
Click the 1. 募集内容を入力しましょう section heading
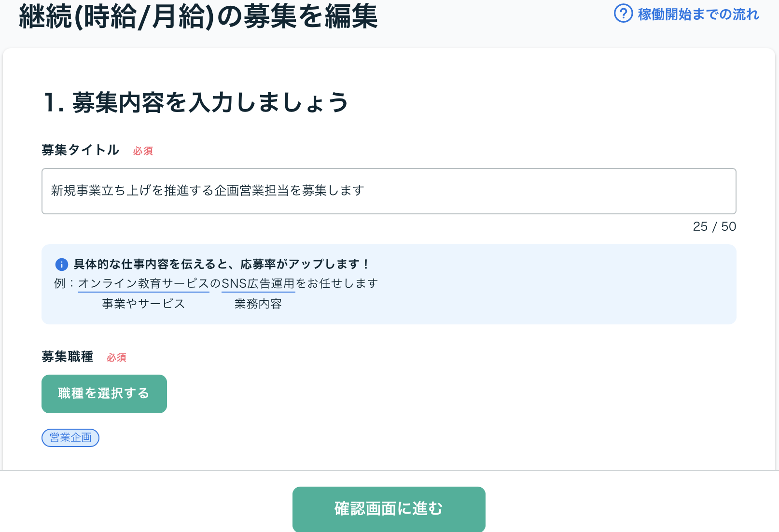click(x=195, y=102)
